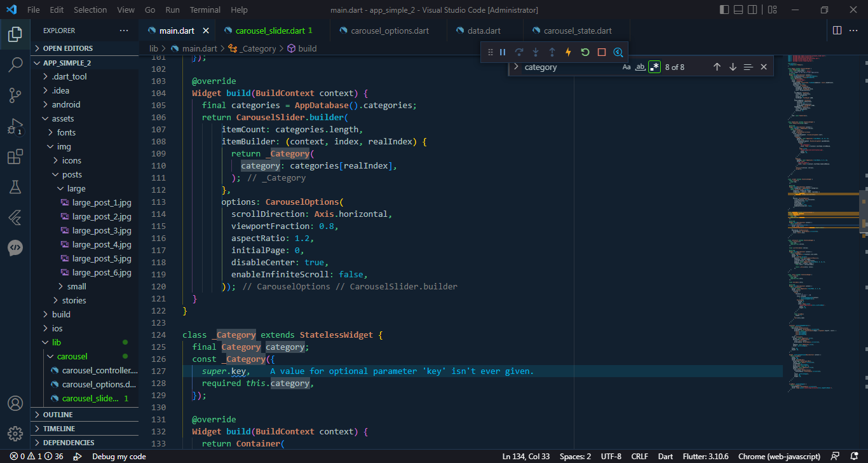Open the Extensions view

coord(15,156)
